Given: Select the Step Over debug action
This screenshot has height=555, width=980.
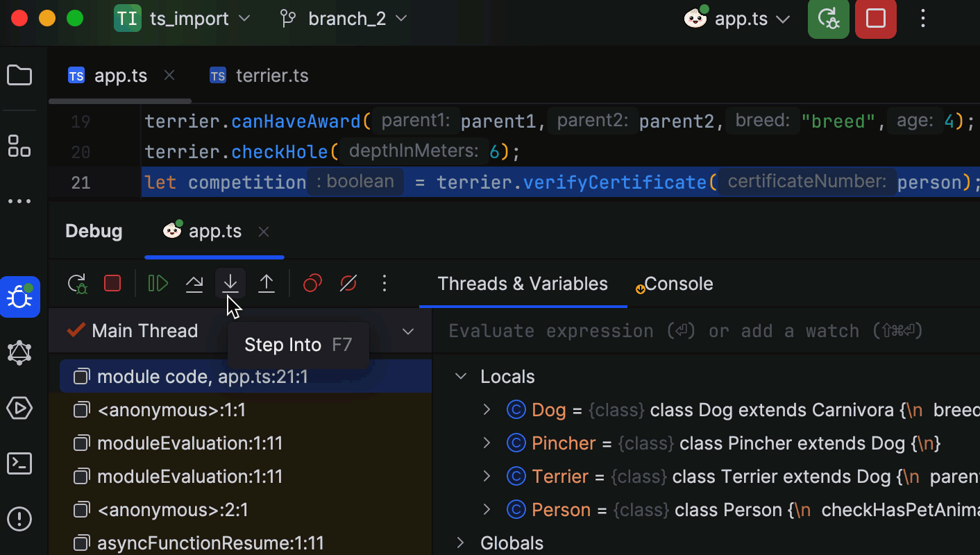Looking at the screenshot, I should [x=194, y=283].
